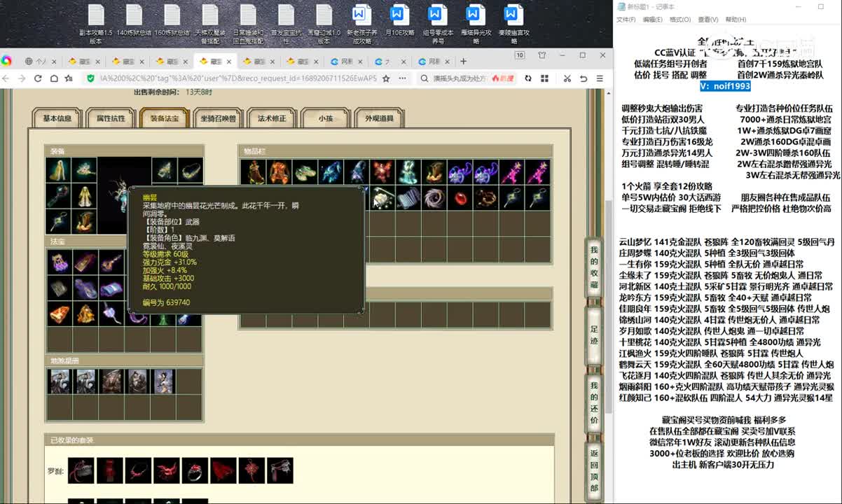Screen dimensions: 842x504
Task: Open Notepad 文件(F) menu
Action: (x=626, y=20)
